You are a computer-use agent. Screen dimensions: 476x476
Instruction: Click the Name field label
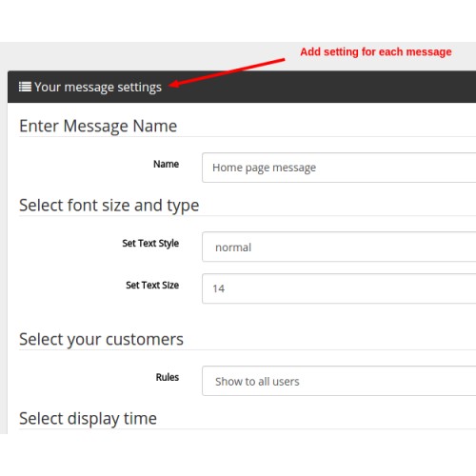pos(166,164)
